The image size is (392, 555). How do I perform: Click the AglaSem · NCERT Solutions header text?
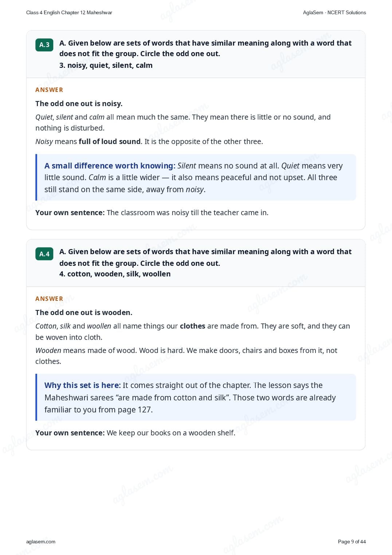[x=334, y=12]
